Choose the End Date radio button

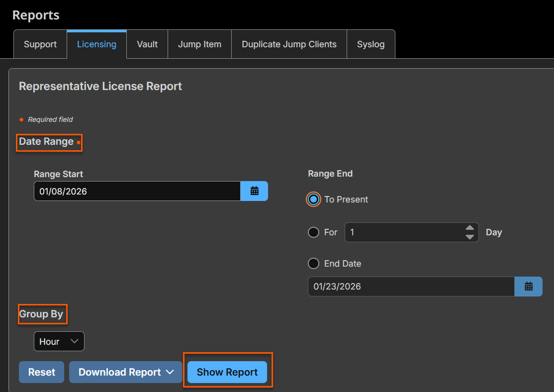click(313, 264)
